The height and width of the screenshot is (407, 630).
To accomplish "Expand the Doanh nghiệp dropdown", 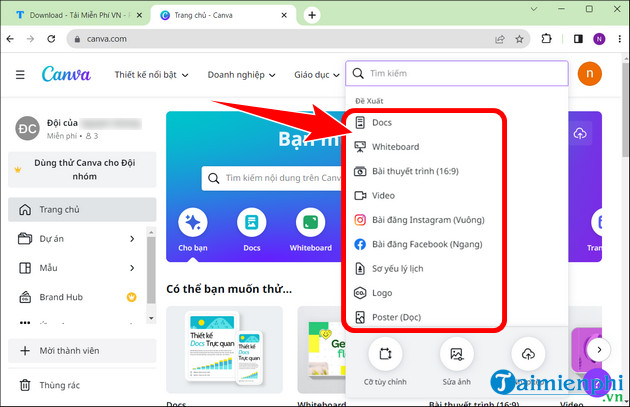I will (241, 75).
